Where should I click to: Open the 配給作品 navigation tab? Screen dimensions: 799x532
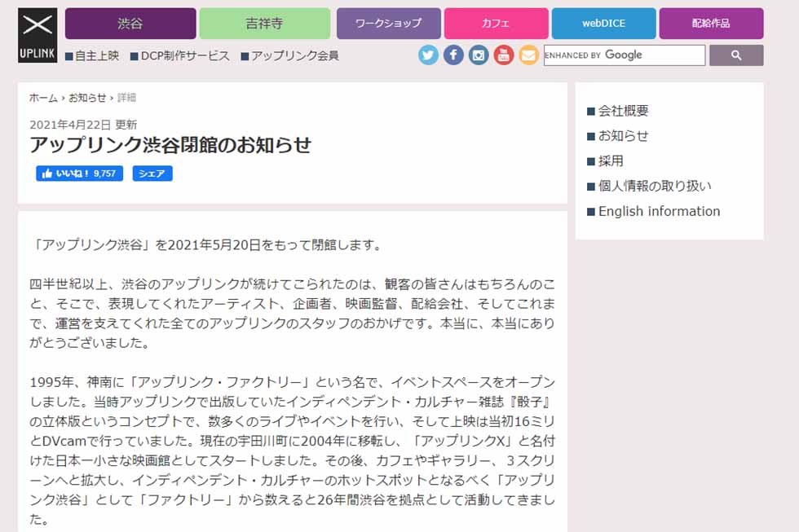pyautogui.click(x=711, y=24)
